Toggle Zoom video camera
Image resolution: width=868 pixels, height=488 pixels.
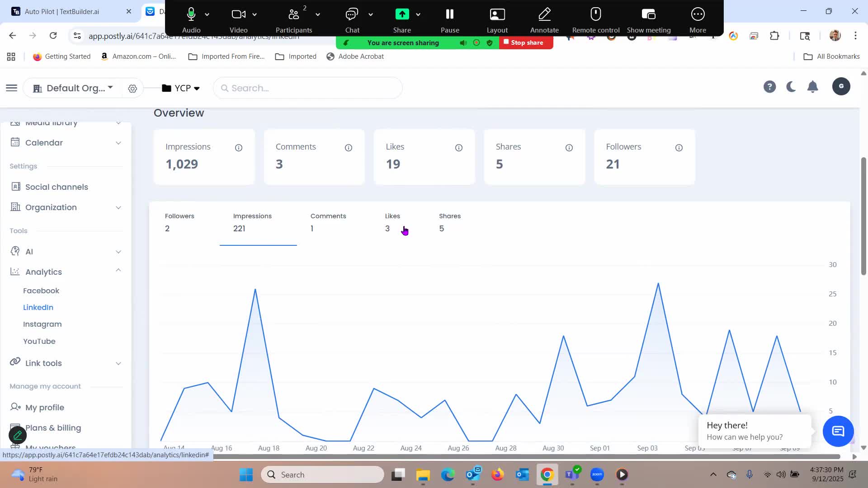tap(238, 15)
